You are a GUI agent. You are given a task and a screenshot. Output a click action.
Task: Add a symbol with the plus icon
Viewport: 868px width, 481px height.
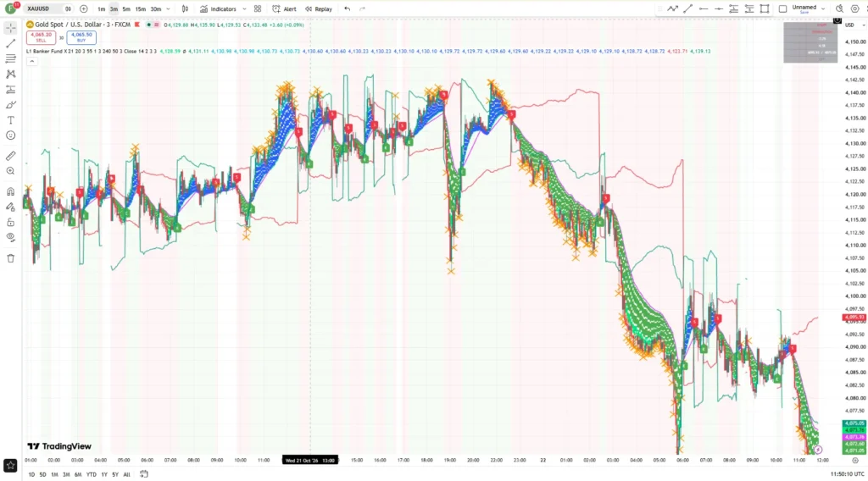point(84,8)
